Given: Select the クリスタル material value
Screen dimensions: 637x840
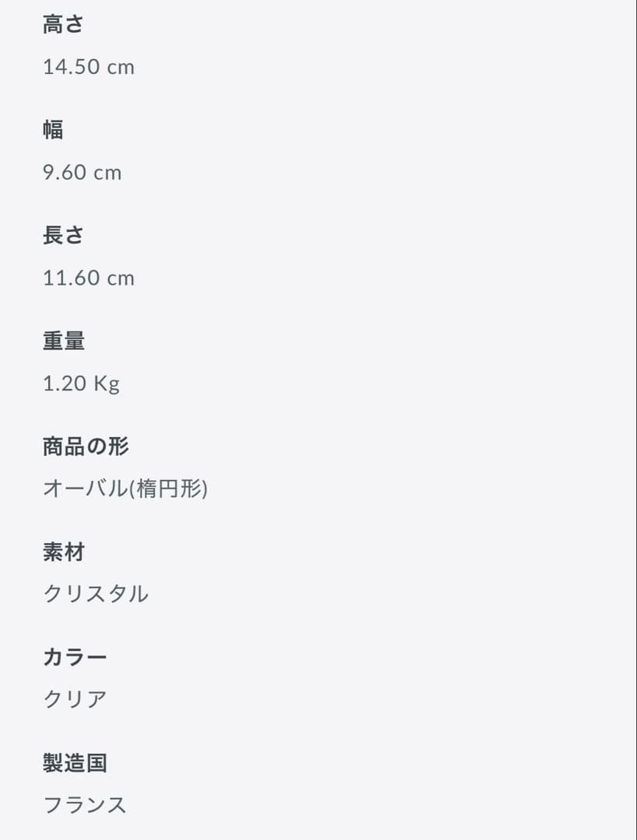Looking at the screenshot, I should (96, 594).
